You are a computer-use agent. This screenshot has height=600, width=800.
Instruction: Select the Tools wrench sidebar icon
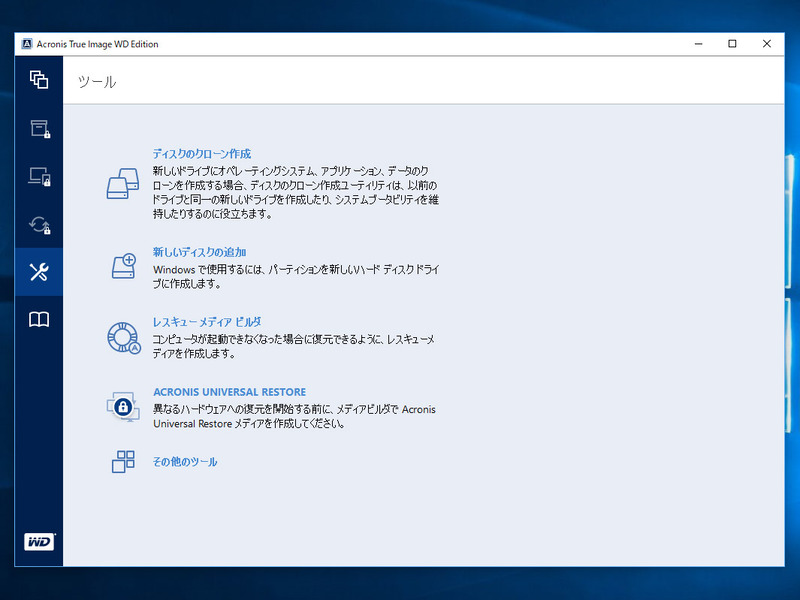click(x=39, y=272)
